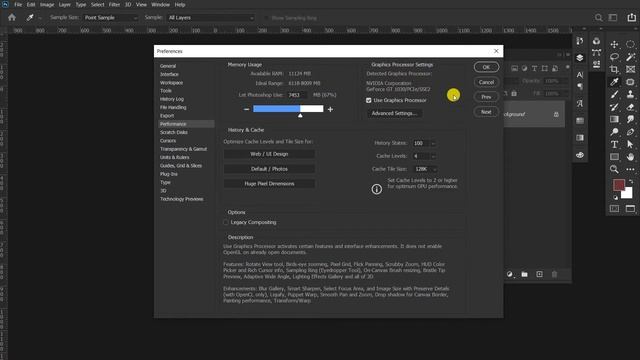Select the Eyedropper tool in toolbox
Image resolution: width=640 pixels, height=360 pixels.
pyautogui.click(x=614, y=82)
